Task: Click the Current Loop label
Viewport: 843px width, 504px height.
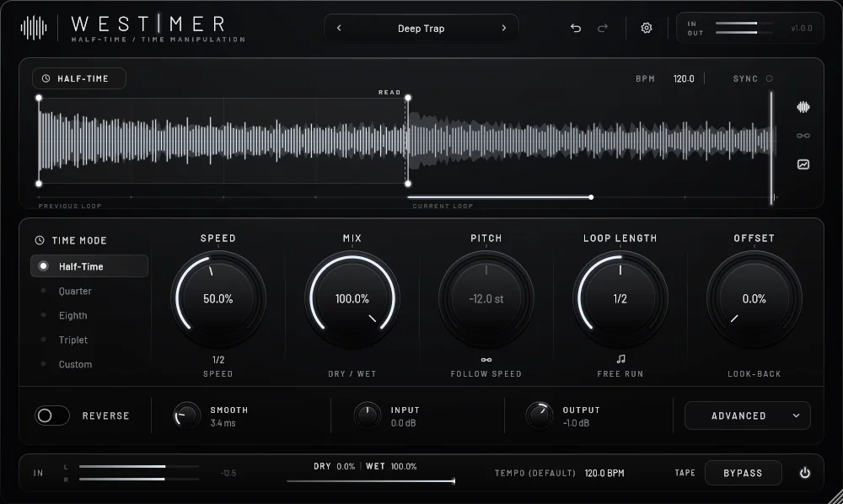Action: 443,206
